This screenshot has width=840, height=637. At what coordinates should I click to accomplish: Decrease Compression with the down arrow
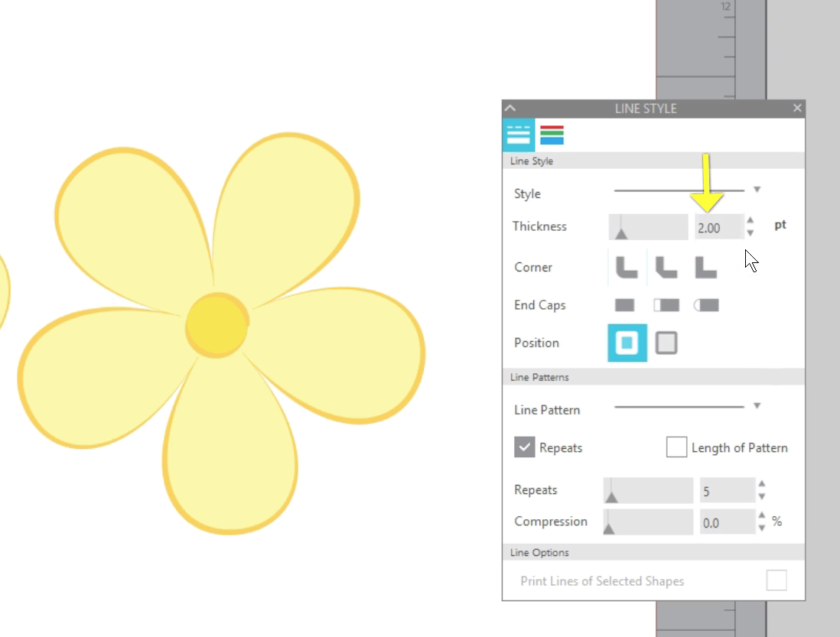tap(762, 528)
